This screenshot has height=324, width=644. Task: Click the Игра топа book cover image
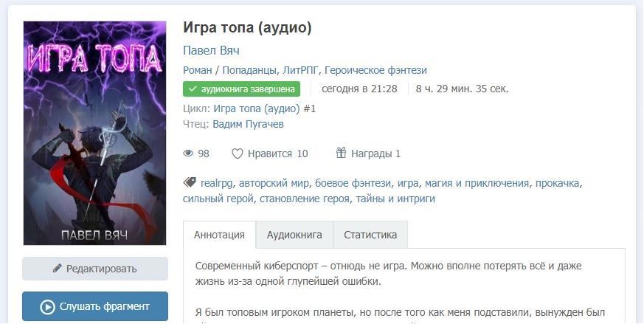95,133
